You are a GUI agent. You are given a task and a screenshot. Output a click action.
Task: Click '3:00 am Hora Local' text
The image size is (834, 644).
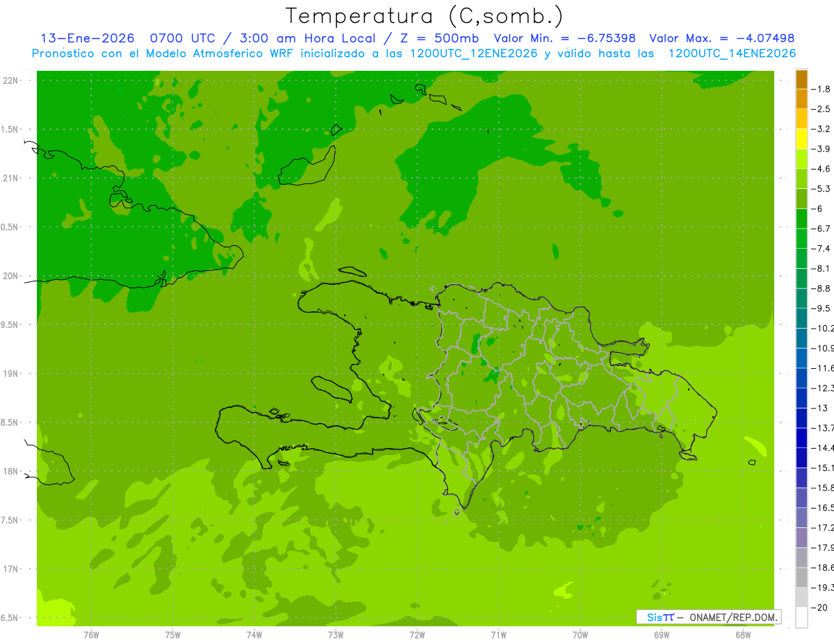pos(306,38)
